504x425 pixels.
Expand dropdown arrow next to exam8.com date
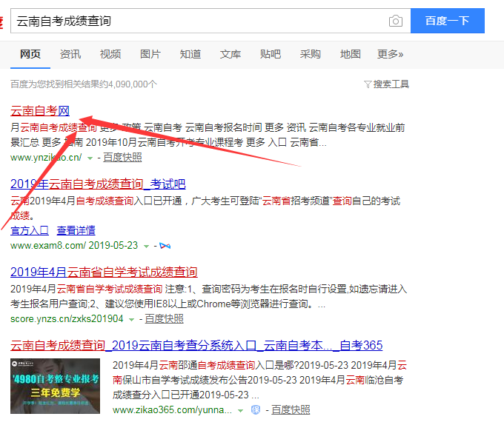[147, 245]
